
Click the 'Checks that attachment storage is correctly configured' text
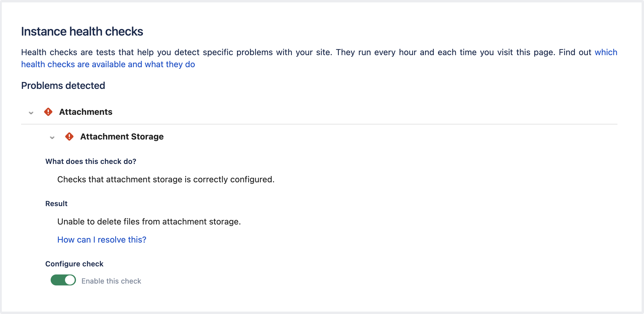tap(166, 179)
